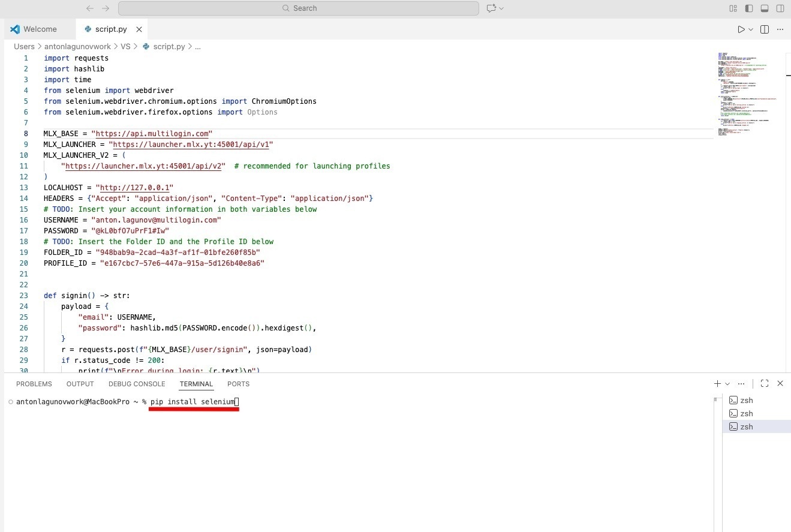Click the forward navigation arrow
The image size is (791, 532).
106,8
